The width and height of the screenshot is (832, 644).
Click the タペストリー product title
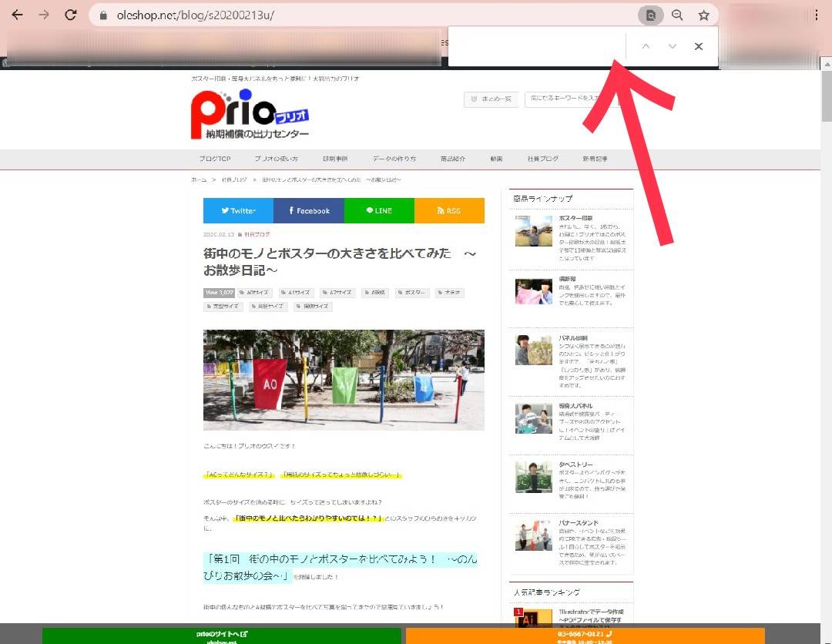(x=575, y=465)
